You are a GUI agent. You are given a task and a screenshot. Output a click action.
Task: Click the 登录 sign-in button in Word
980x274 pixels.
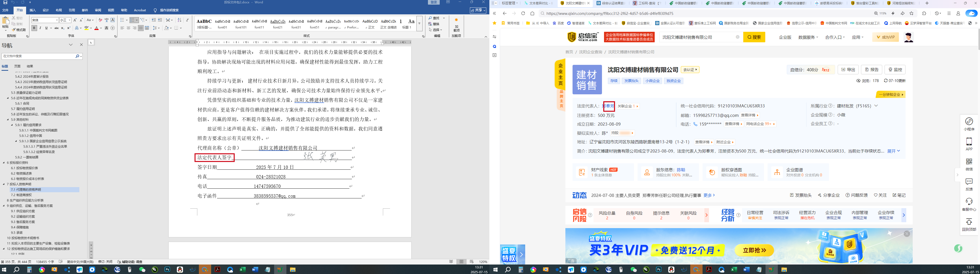point(434,2)
